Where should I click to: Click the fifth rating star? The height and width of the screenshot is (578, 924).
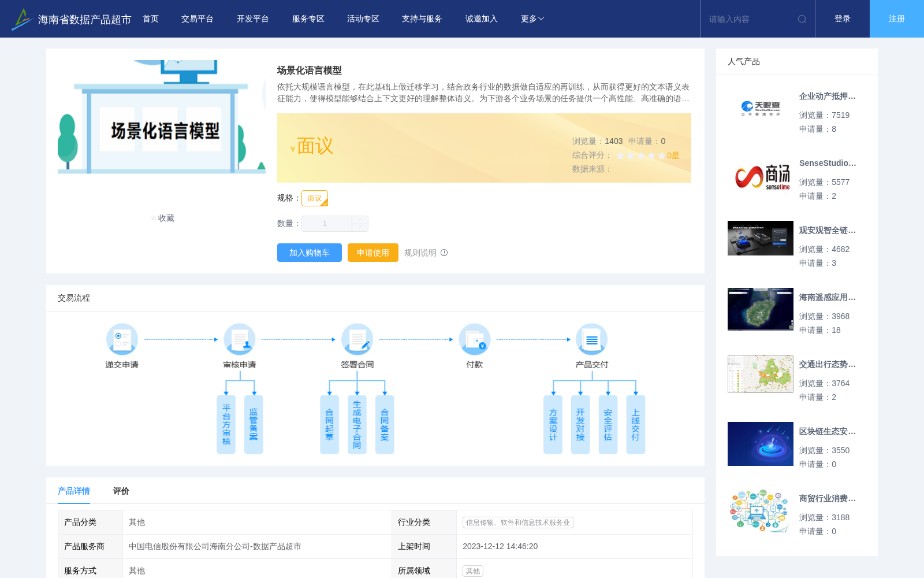(662, 155)
